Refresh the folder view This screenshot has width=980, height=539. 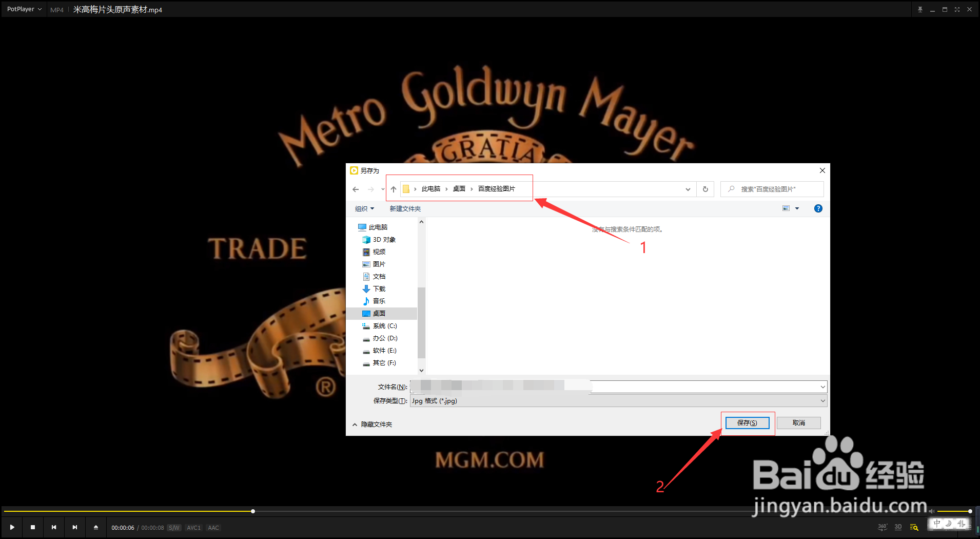click(705, 189)
